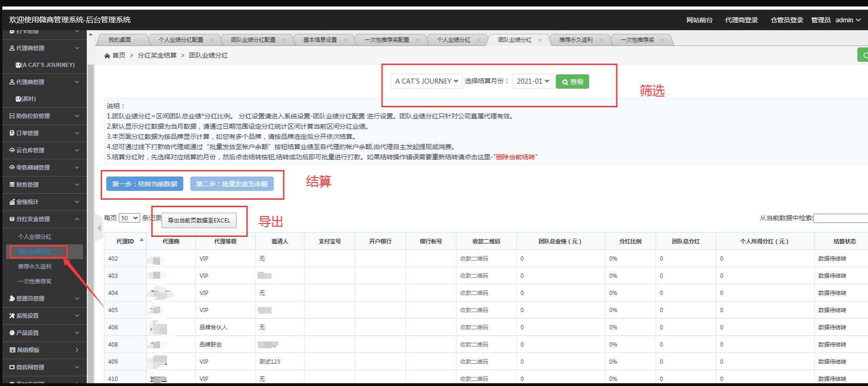Viewport: 868px width, 386px height.
Task: Collapse the 分红奖金管理 menu
Action: pyautogui.click(x=44, y=219)
